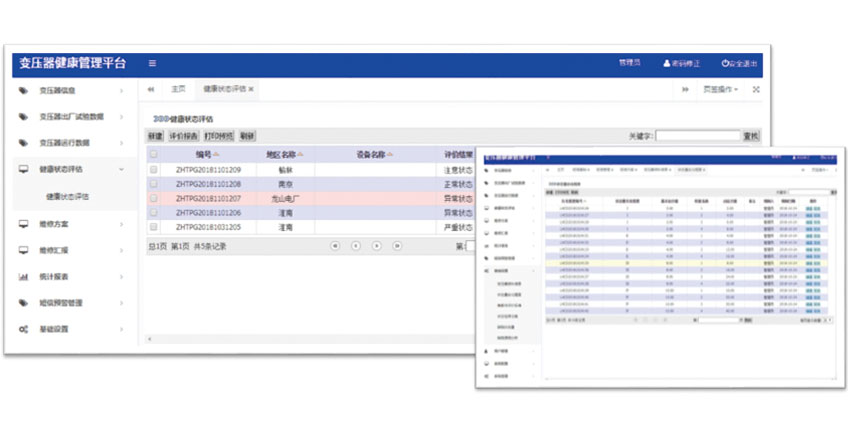Click the 密码修正 user icon

point(668,64)
